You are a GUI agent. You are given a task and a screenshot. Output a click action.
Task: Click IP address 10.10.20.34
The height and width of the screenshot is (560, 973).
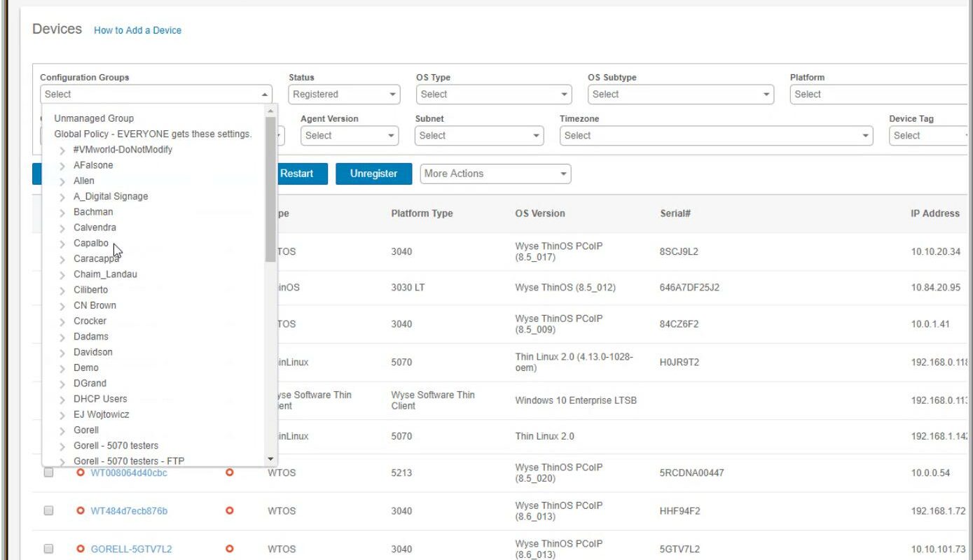pyautogui.click(x=936, y=252)
